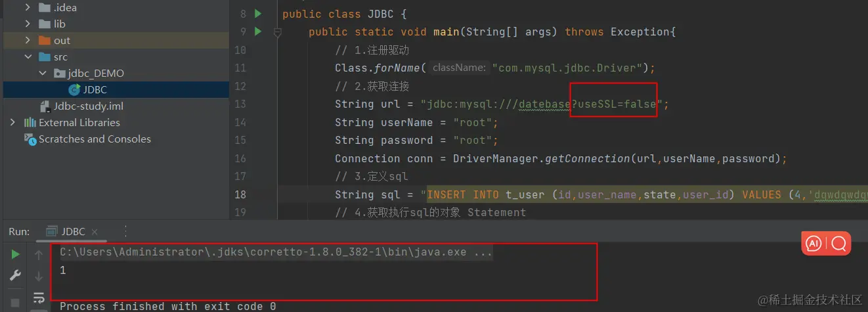Toggle soft-wrap in Run console
Viewport: 868px width, 312px height.
(38, 298)
